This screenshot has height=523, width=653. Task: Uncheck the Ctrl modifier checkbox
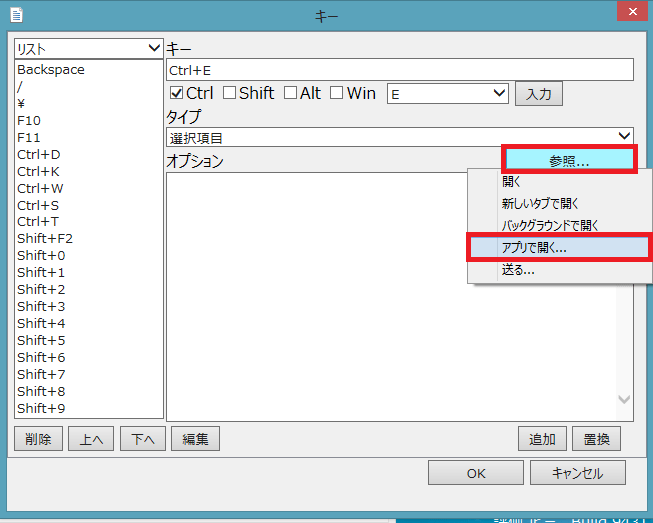click(177, 93)
